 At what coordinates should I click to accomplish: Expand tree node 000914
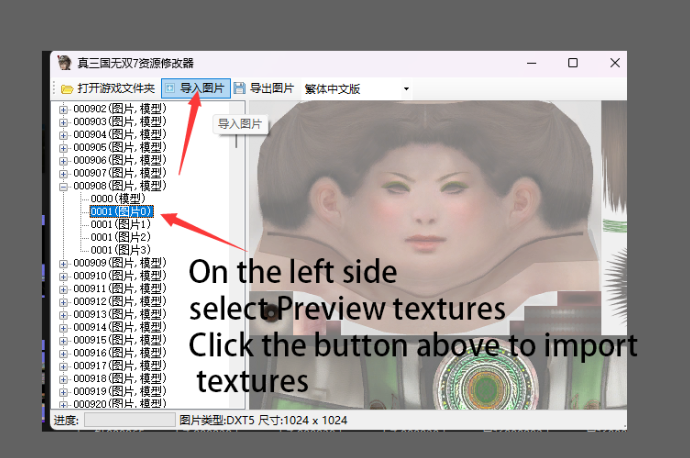point(63,328)
